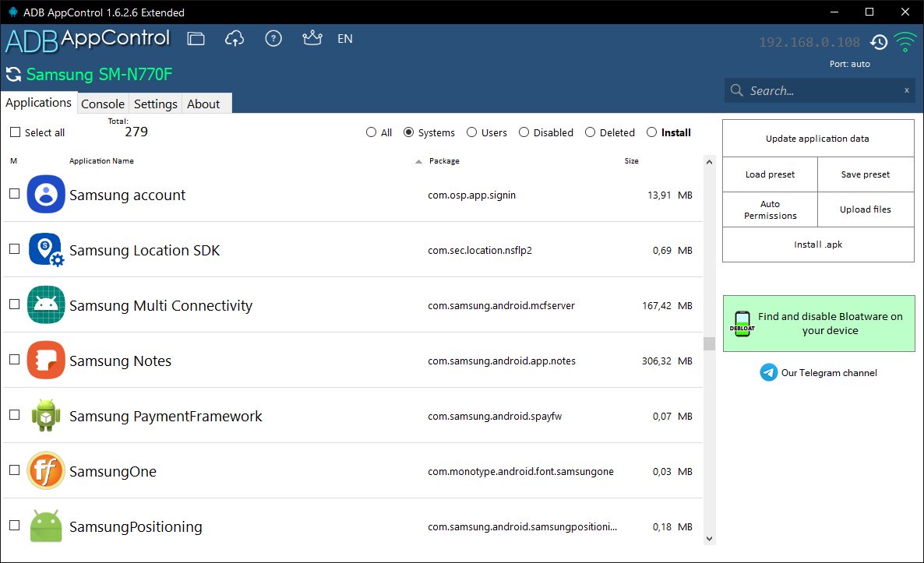Click the title bar android app icon
924x563 pixels.
(13, 12)
